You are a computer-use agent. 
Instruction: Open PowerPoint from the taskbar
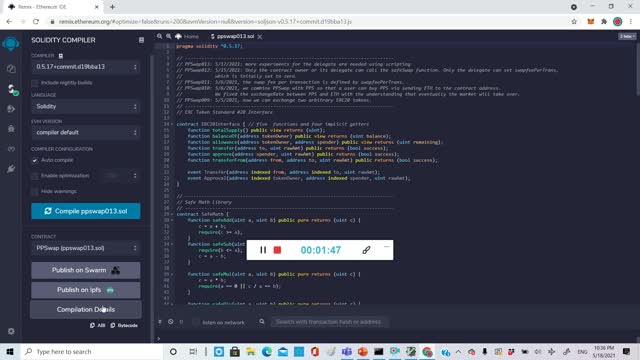click(362, 351)
